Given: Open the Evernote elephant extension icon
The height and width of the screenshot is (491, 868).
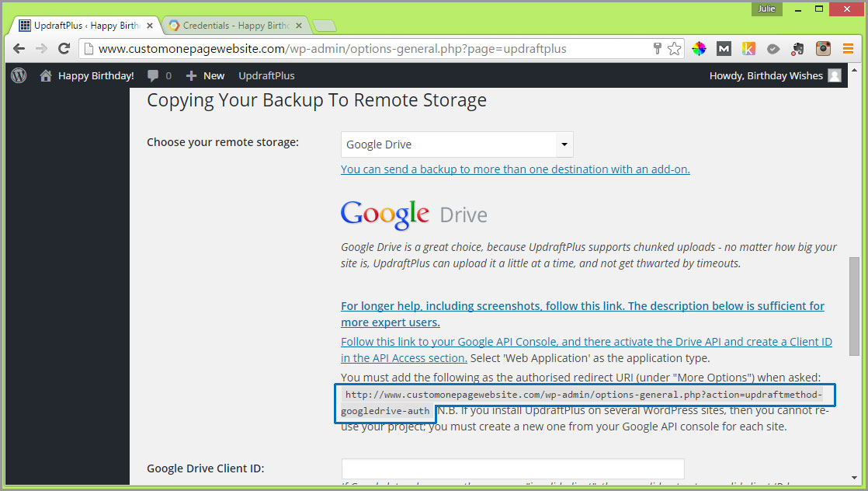Looking at the screenshot, I should click(797, 49).
